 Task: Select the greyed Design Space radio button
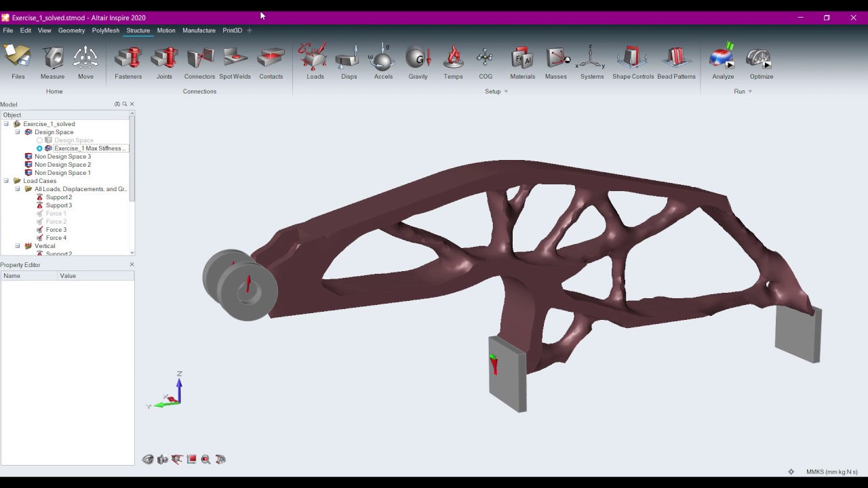coord(39,140)
